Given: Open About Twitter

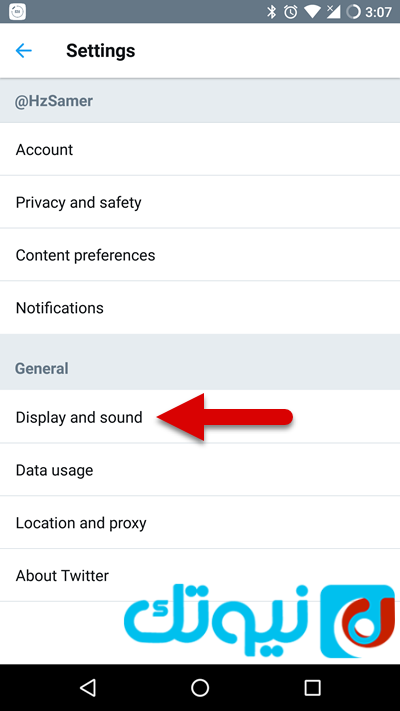Looking at the screenshot, I should tap(200, 575).
